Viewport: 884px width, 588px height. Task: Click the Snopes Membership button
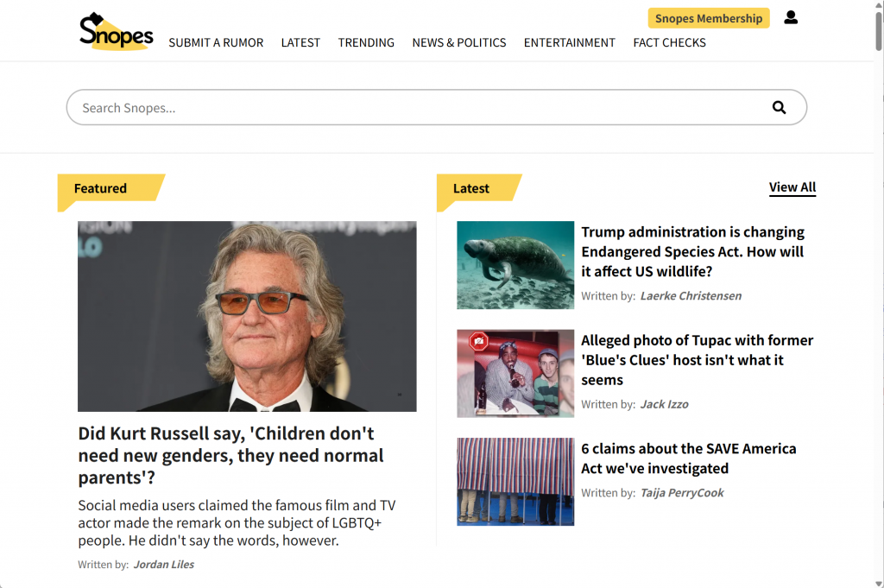coord(709,18)
